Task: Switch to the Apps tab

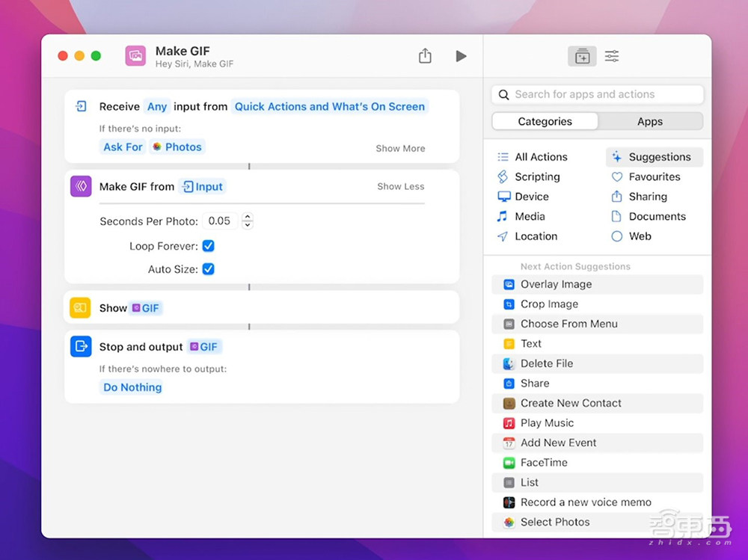Action: pyautogui.click(x=649, y=122)
